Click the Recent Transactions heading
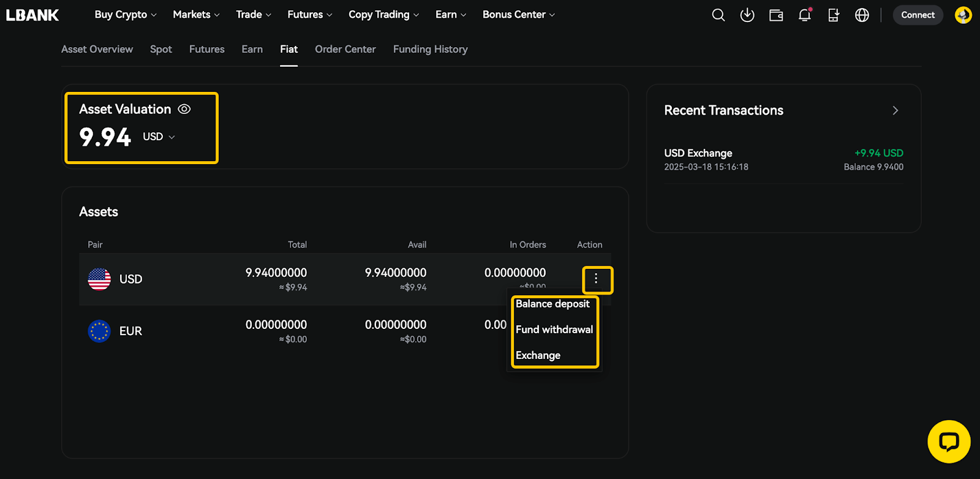This screenshot has height=479, width=980. (724, 110)
